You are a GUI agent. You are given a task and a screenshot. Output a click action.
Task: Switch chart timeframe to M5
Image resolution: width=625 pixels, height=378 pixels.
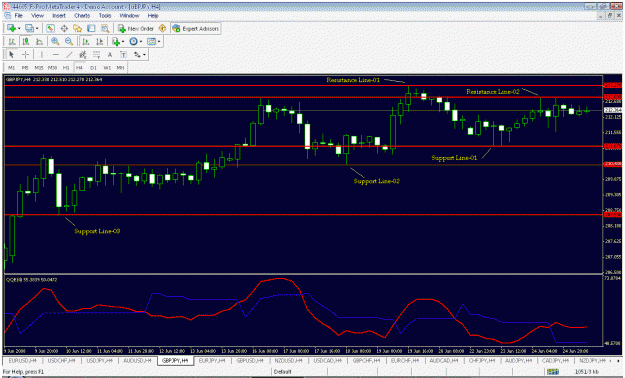click(25, 68)
